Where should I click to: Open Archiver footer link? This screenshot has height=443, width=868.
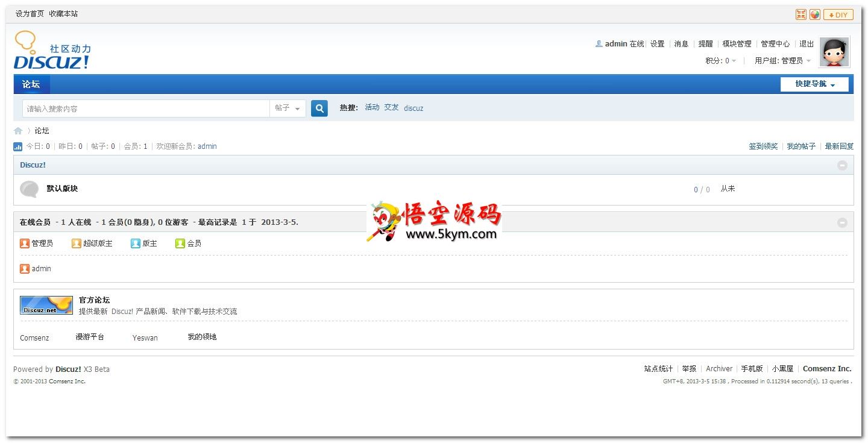pyautogui.click(x=719, y=369)
